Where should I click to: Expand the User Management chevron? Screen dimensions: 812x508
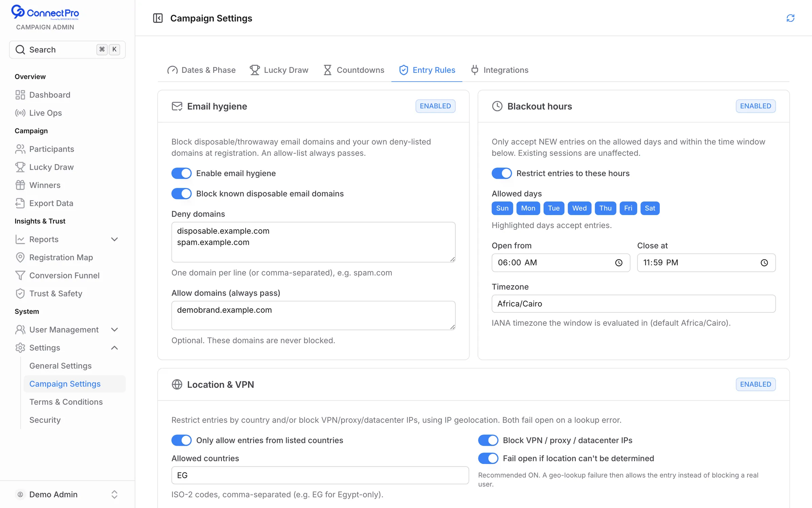[x=114, y=330]
